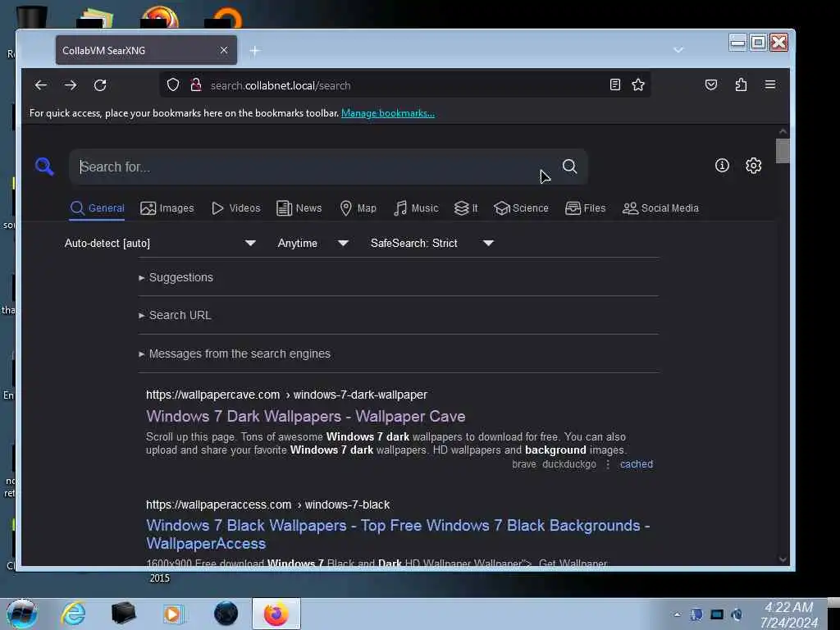The width and height of the screenshot is (840, 630).
Task: Click the Firefox taskbar button
Action: (276, 614)
